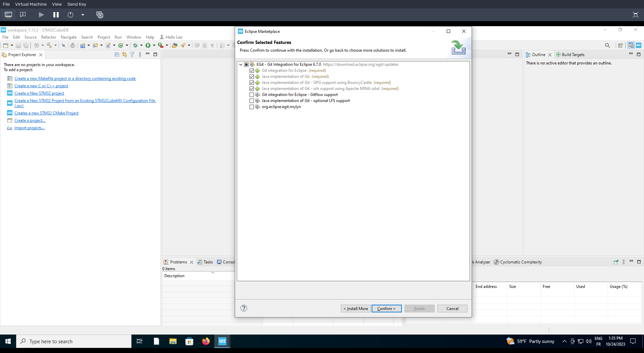
Task: Toggle the GPG support using BouncyCastle checkbox
Action: 252,83
